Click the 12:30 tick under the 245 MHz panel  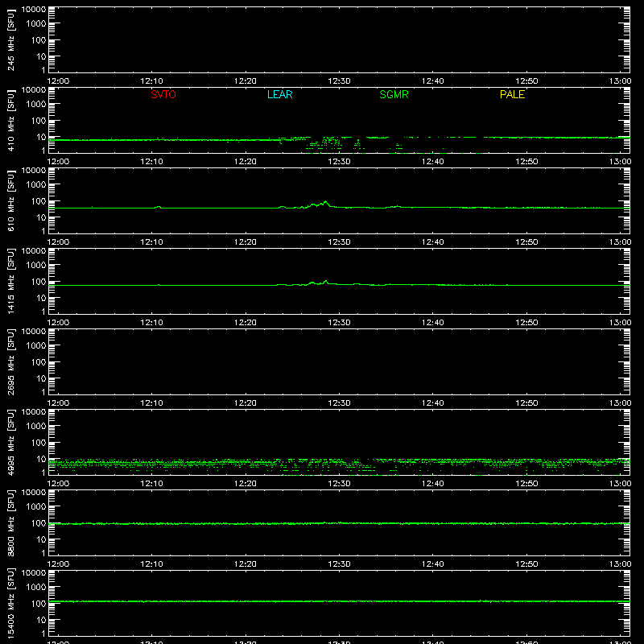(x=339, y=81)
